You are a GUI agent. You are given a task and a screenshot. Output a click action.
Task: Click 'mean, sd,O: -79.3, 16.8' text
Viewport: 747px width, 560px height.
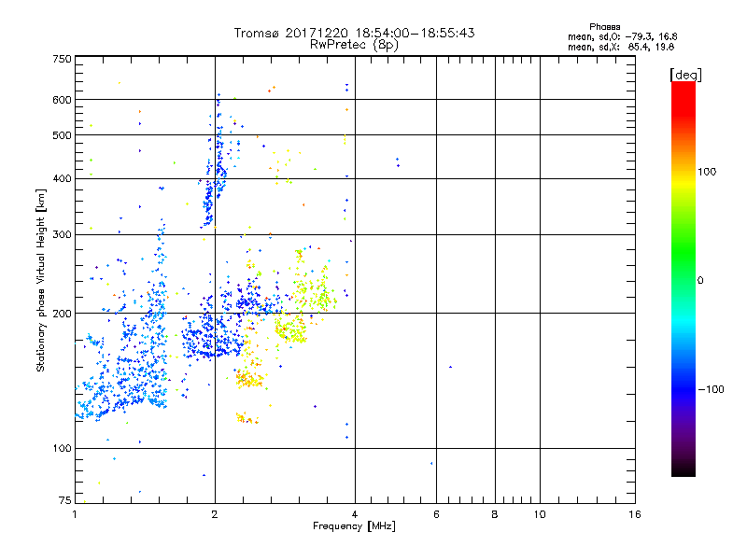(x=622, y=36)
